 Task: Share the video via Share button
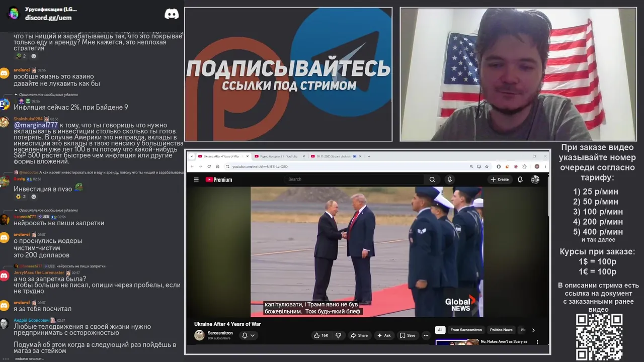point(359,335)
